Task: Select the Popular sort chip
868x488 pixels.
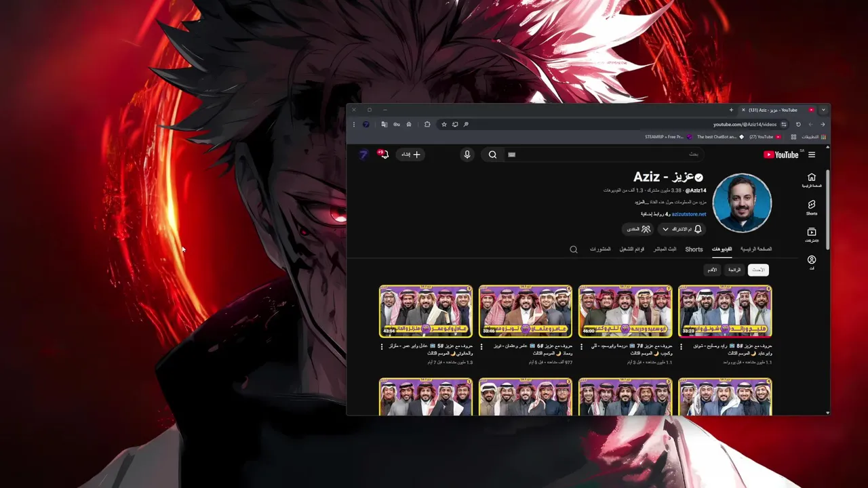Action: (x=734, y=270)
